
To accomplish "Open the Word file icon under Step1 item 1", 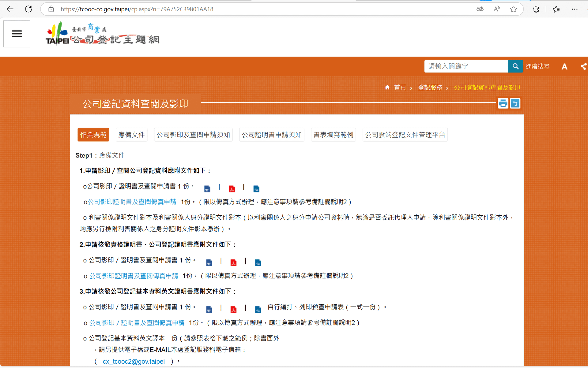I will click(x=207, y=188).
